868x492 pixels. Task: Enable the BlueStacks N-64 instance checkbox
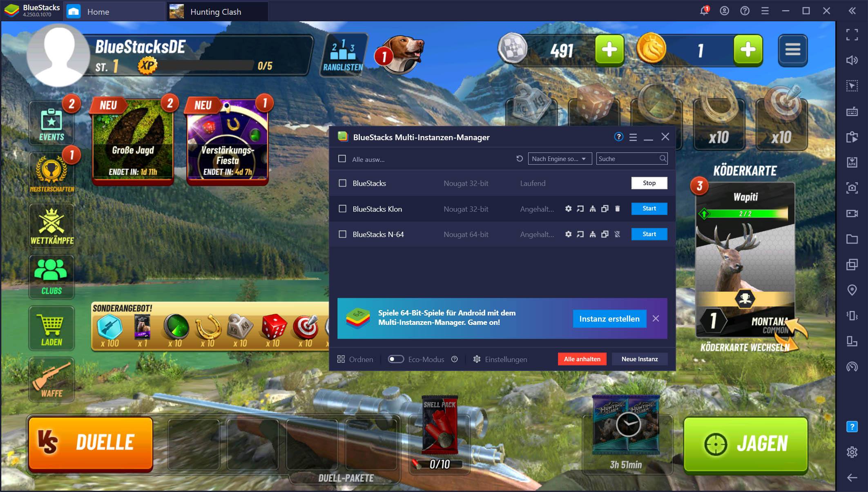pos(343,234)
